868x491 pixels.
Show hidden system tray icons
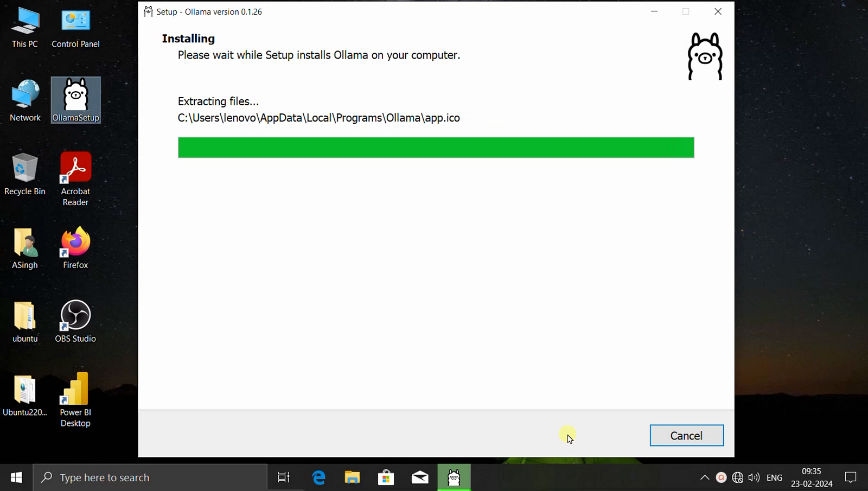[x=704, y=477]
